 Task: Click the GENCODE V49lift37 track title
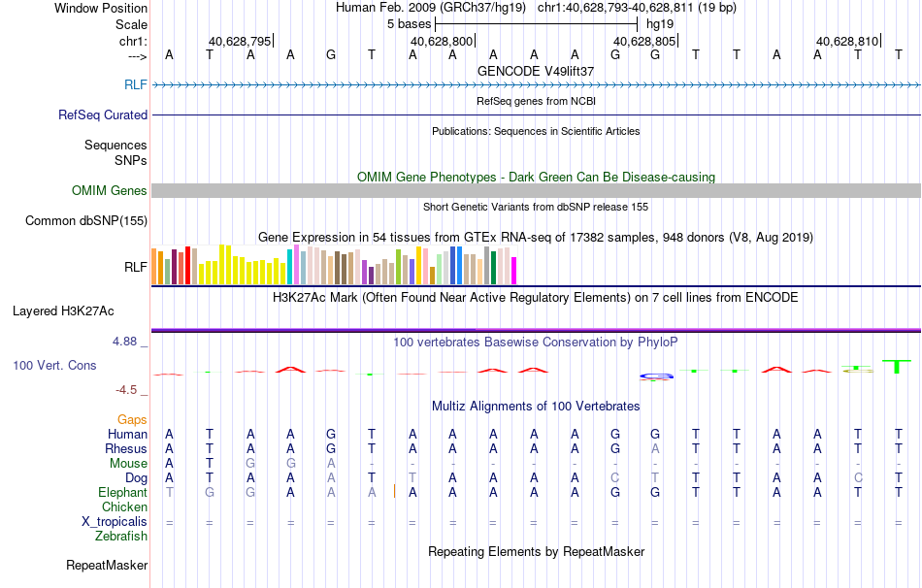point(536,71)
